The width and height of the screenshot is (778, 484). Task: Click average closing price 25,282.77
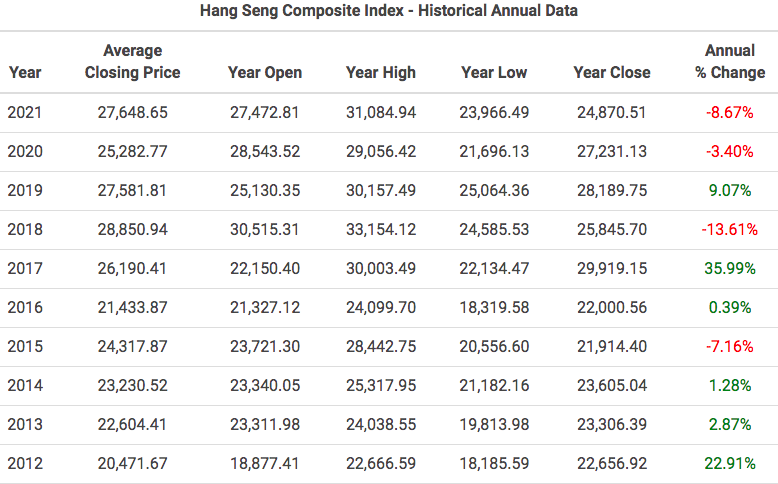[132, 151]
